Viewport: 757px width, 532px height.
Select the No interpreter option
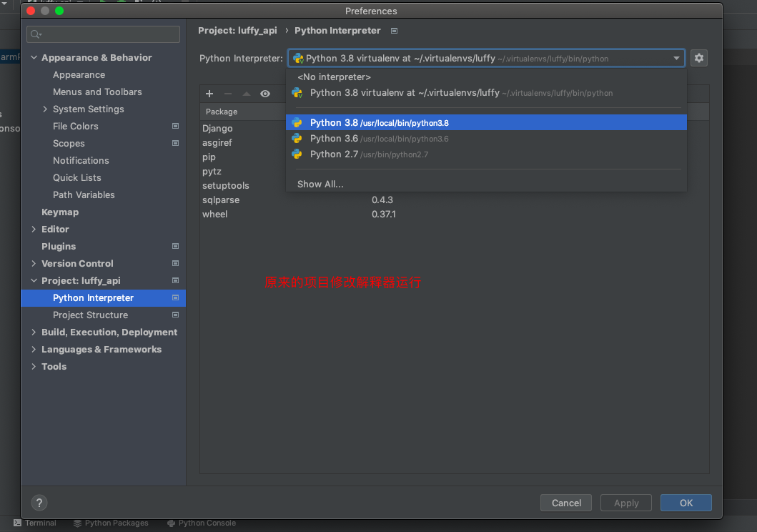coord(486,77)
